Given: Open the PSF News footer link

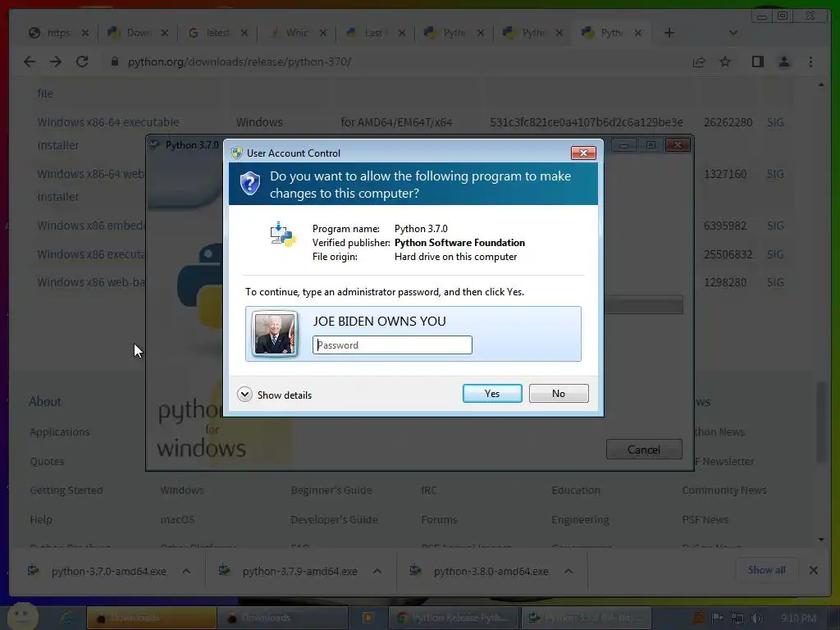Looking at the screenshot, I should pos(705,519).
